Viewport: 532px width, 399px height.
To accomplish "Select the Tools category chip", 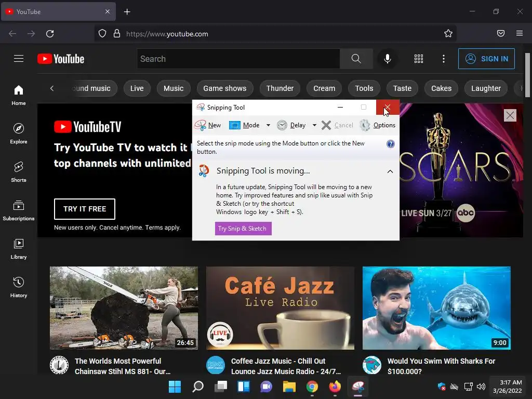I will click(x=364, y=88).
